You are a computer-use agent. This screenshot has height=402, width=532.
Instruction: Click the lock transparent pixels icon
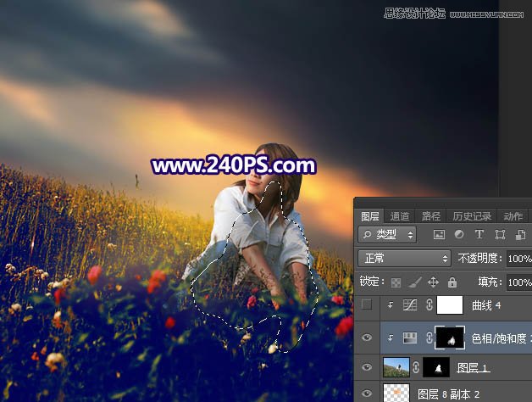tap(396, 282)
